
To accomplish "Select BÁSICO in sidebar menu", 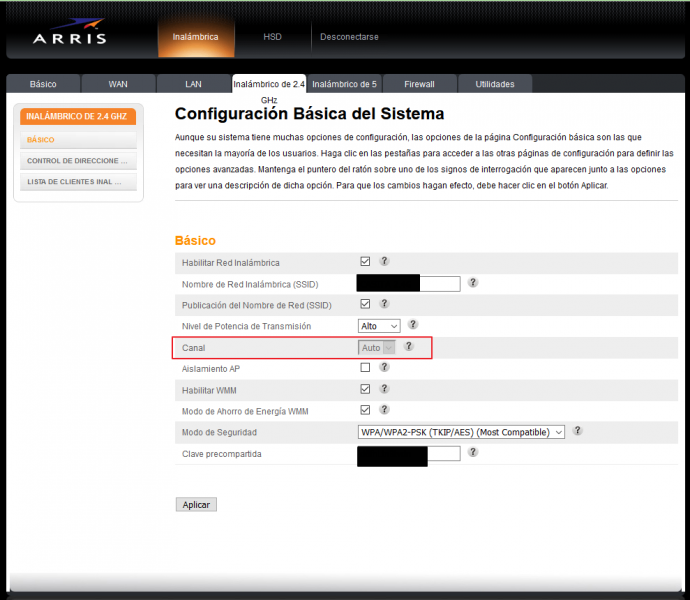I will coord(78,140).
